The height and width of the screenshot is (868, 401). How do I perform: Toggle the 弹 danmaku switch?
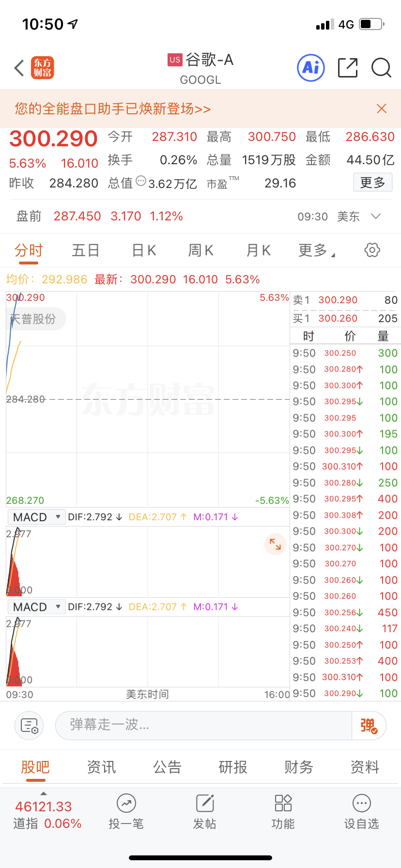(369, 726)
